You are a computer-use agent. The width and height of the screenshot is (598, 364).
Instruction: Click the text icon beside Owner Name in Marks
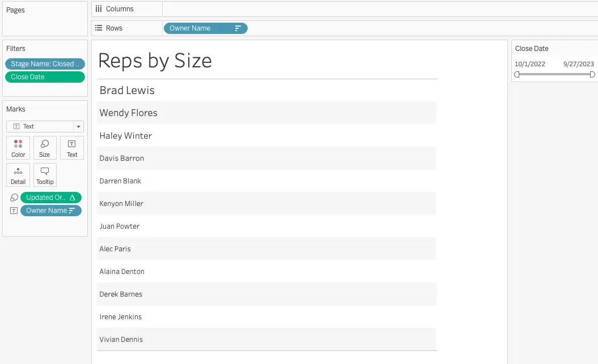[12, 210]
